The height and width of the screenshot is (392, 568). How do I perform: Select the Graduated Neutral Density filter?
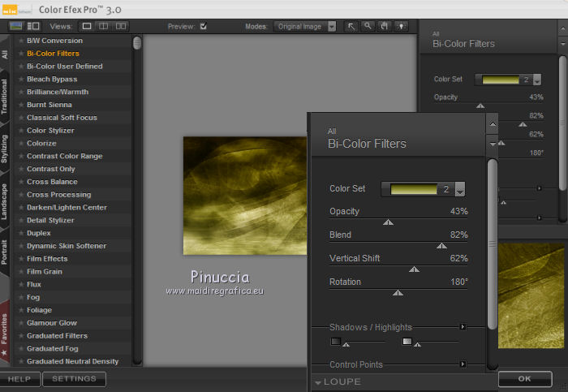[72, 362]
